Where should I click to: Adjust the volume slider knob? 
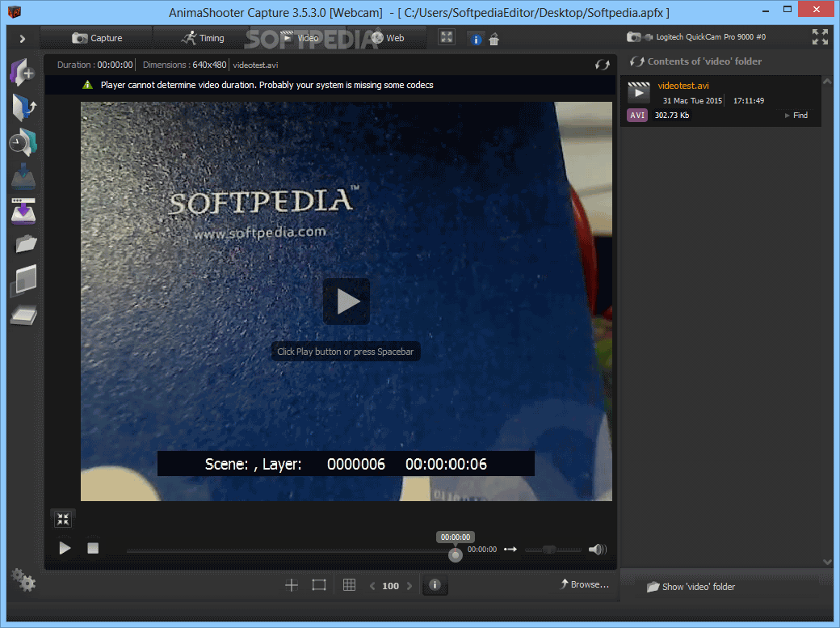[x=548, y=549]
